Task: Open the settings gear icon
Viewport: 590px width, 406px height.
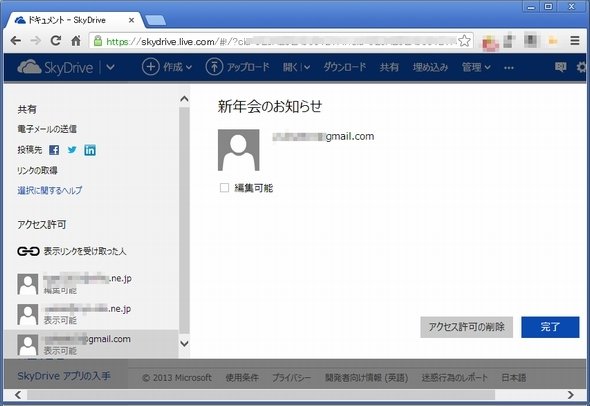Action: 582,67
